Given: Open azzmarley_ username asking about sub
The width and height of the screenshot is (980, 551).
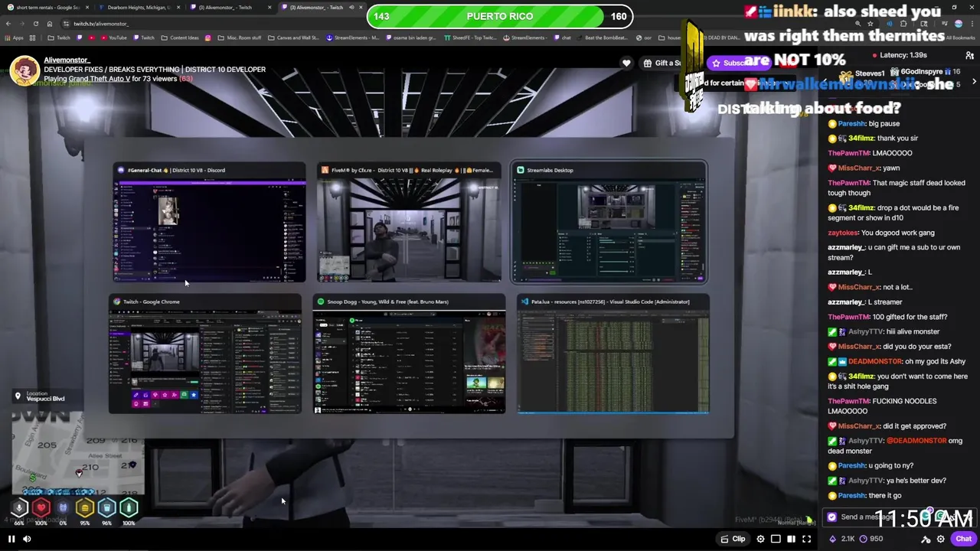Looking at the screenshot, I should click(x=846, y=247).
